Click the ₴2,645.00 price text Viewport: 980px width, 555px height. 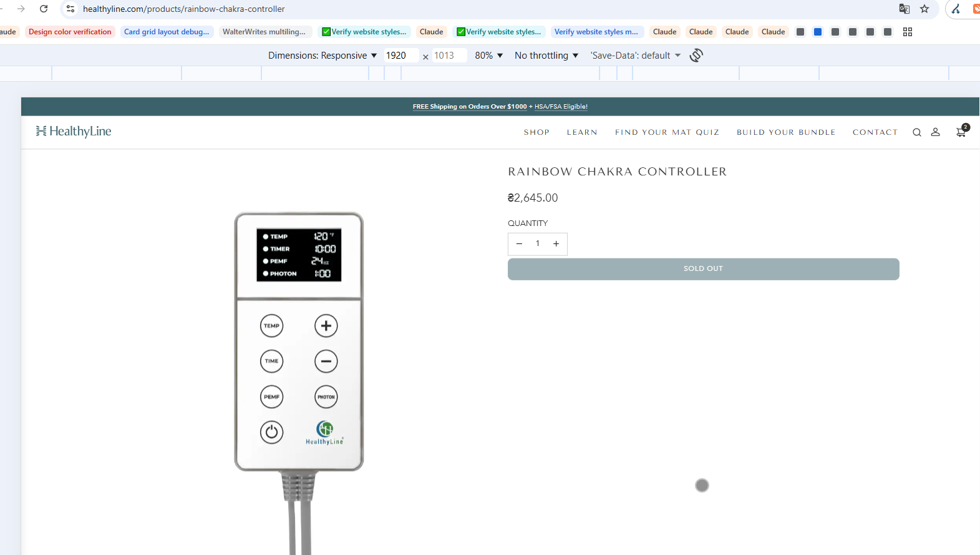coord(533,198)
